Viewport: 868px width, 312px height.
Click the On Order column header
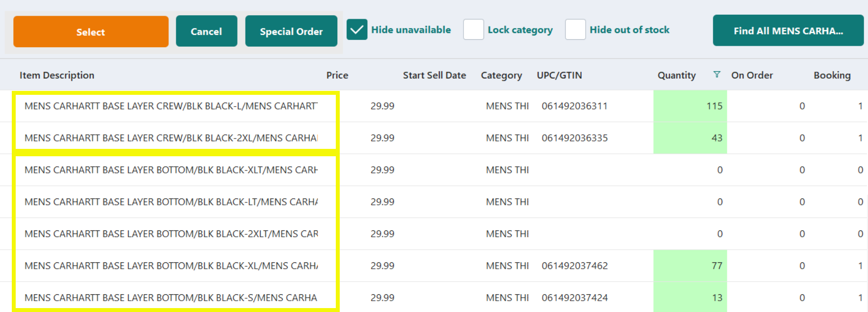pyautogui.click(x=752, y=75)
